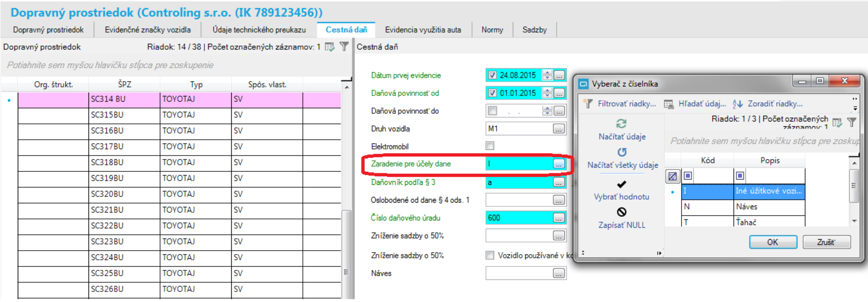
Task: Click the Zapísať NULL icon
Action: click(621, 212)
